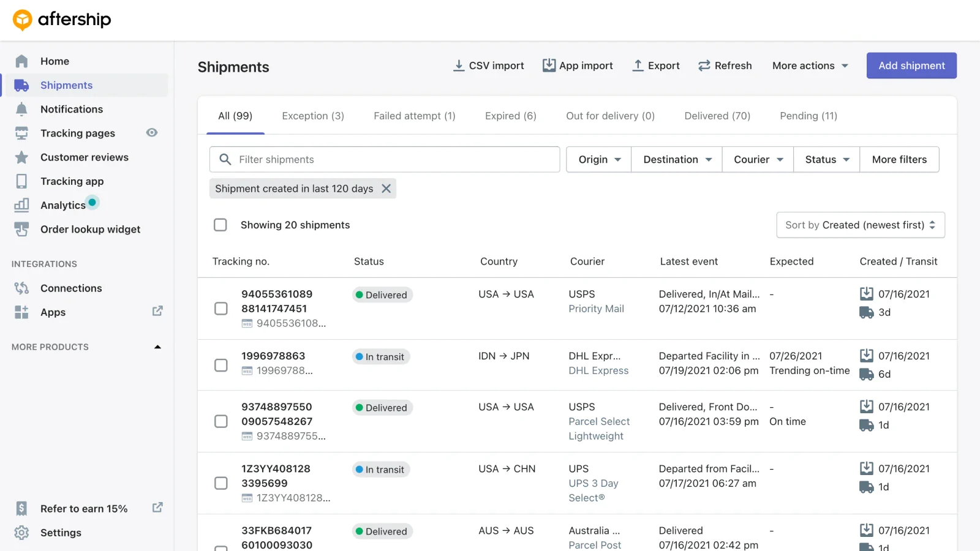This screenshot has width=980, height=551.
Task: Click the small label icon under 1Z3YY408128
Action: [x=247, y=498]
